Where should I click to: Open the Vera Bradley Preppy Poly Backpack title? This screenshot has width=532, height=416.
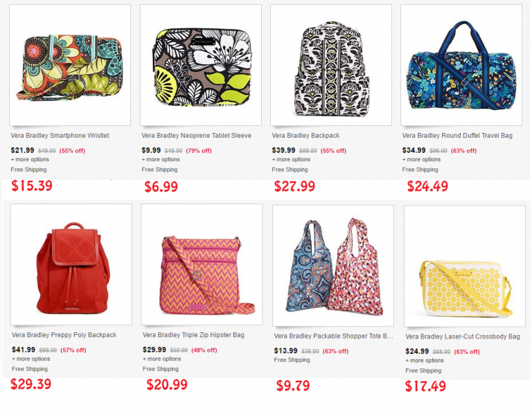(64, 335)
